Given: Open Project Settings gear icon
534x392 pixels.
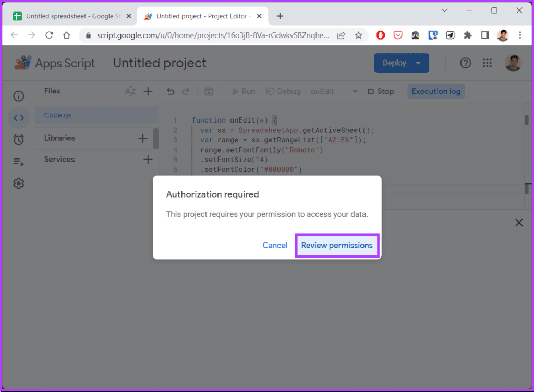Looking at the screenshot, I should [x=19, y=183].
